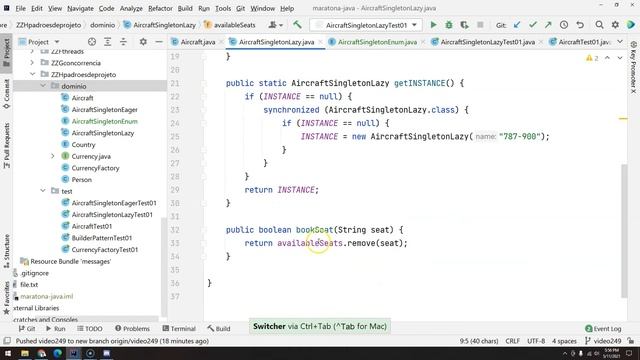640x360 pixels.
Task: Expand all in Project panel
Action: (x=107, y=42)
